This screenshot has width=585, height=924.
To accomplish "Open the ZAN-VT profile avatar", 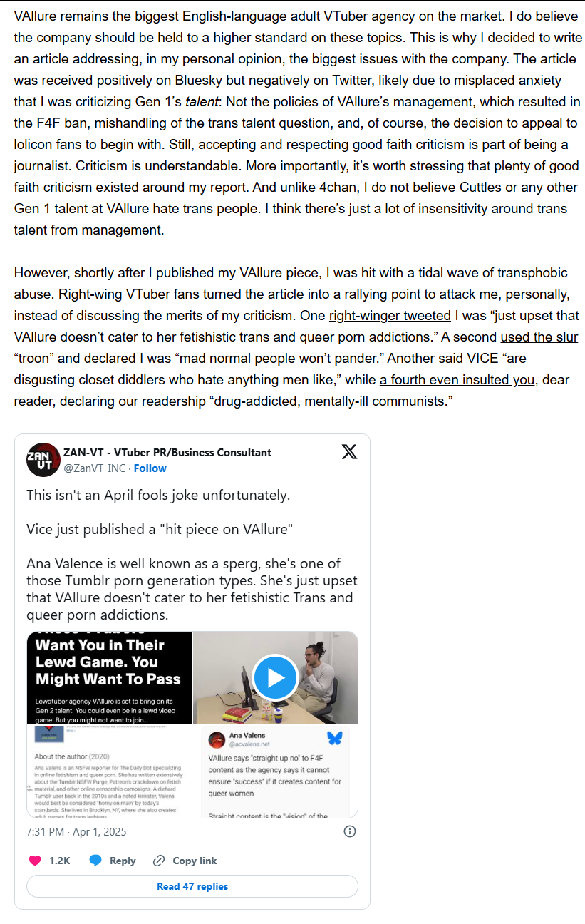I will click(x=43, y=460).
